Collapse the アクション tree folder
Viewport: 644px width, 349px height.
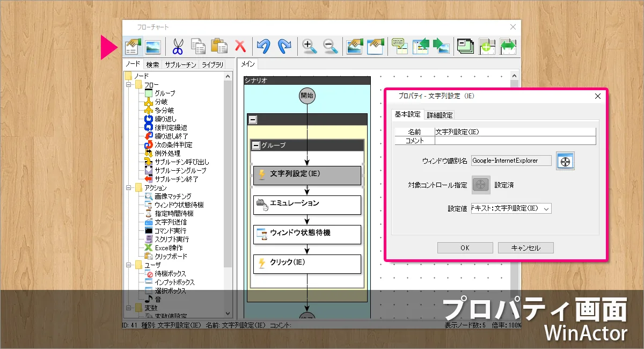[129, 188]
